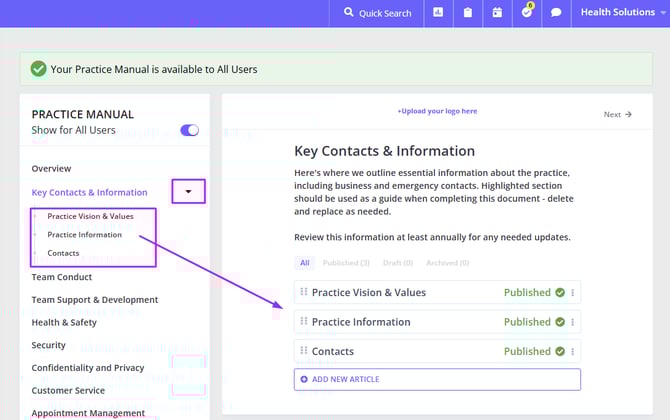670x420 pixels.
Task: Open the calendar icon in top bar
Action: [x=497, y=13]
